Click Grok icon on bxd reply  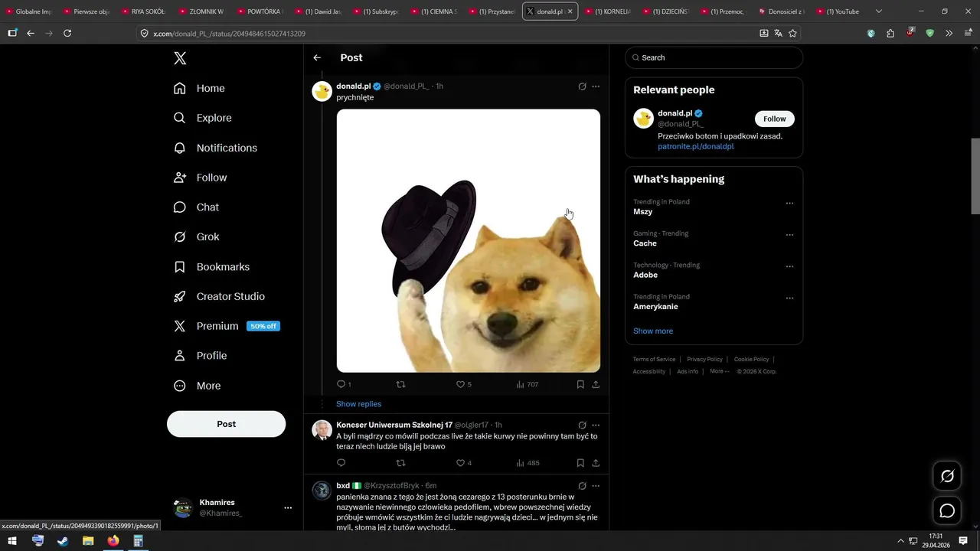[582, 486]
